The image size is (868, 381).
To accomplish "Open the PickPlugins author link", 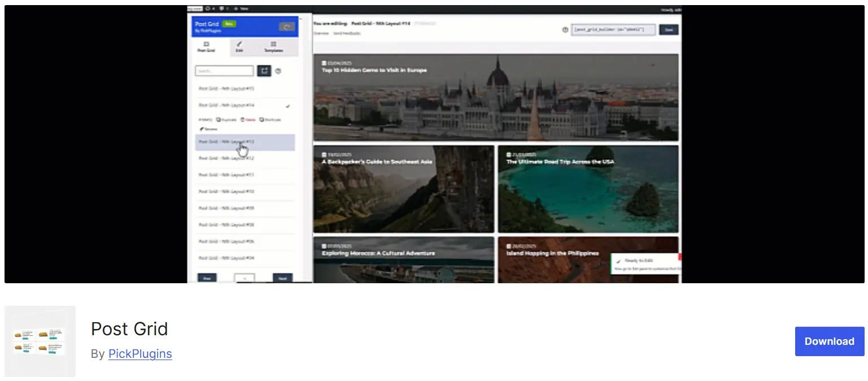I will [x=140, y=354].
